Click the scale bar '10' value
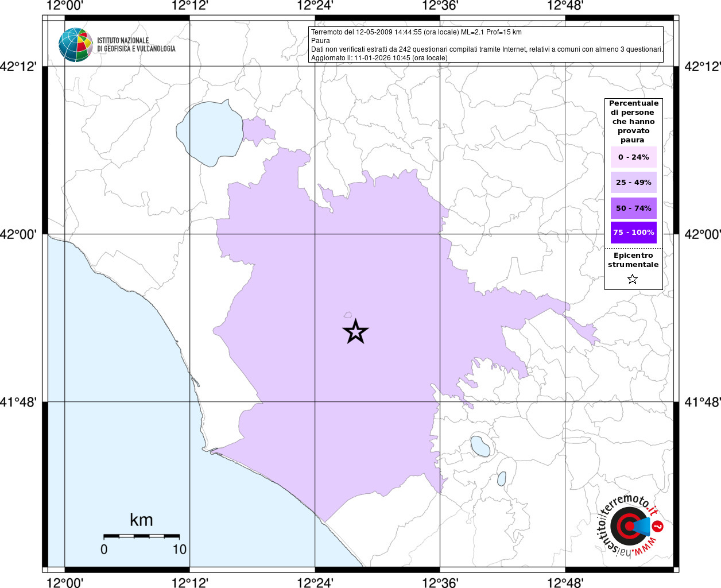The width and height of the screenshot is (721, 588). tap(180, 550)
